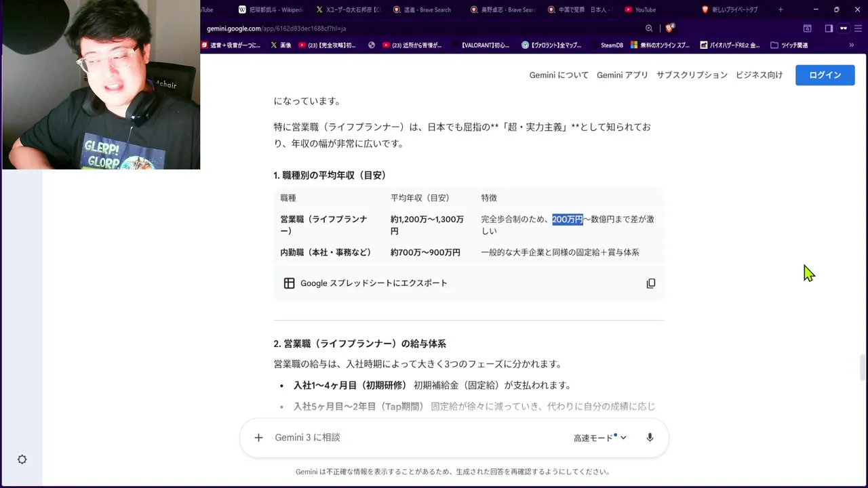Open バイオハザードRE:2 bookmark
868x488 pixels.
point(730,45)
